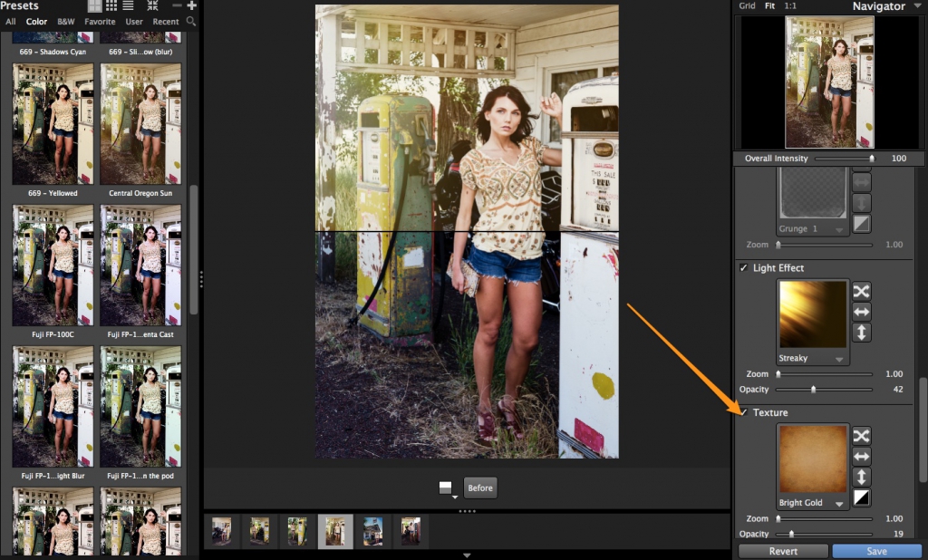Select the third filmstrip photo
Image resolution: width=928 pixels, height=560 pixels.
coord(297,531)
